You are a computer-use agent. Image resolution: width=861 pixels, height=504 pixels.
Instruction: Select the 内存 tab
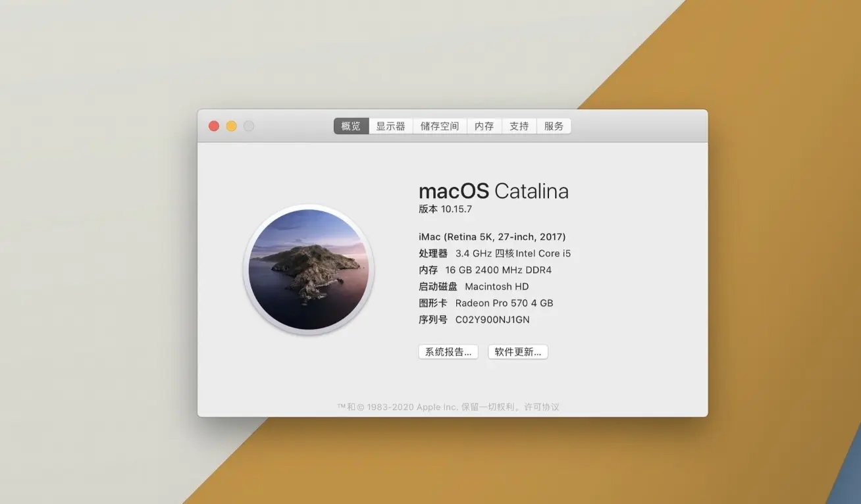coord(484,126)
